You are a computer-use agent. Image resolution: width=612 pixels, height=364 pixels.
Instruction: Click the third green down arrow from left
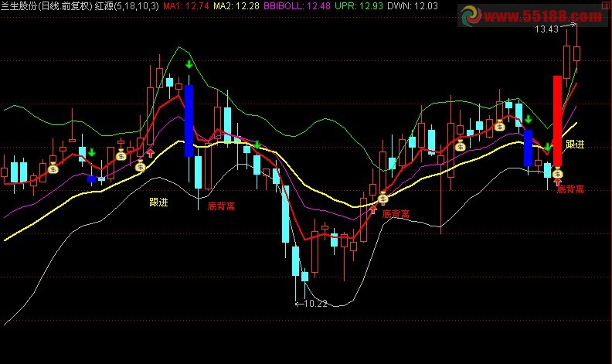[257, 145]
